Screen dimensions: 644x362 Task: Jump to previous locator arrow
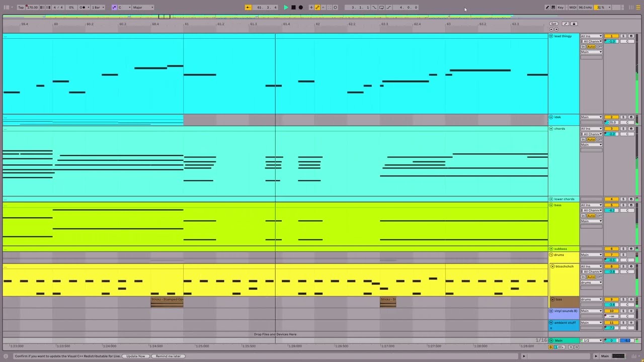tap(551, 29)
